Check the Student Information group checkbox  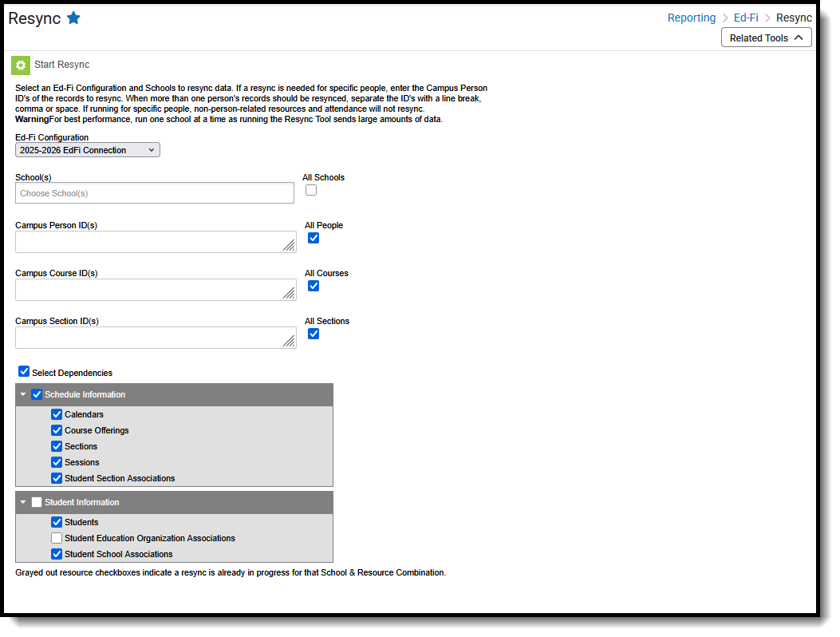(x=37, y=502)
